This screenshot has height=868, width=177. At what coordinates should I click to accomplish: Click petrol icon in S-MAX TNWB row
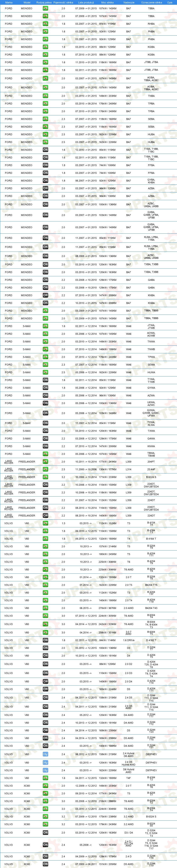click(45, 349)
